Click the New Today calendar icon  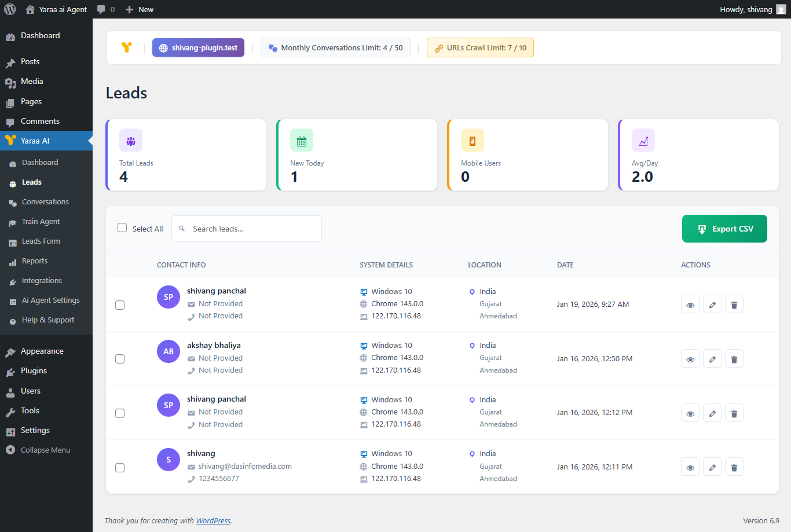302,140
